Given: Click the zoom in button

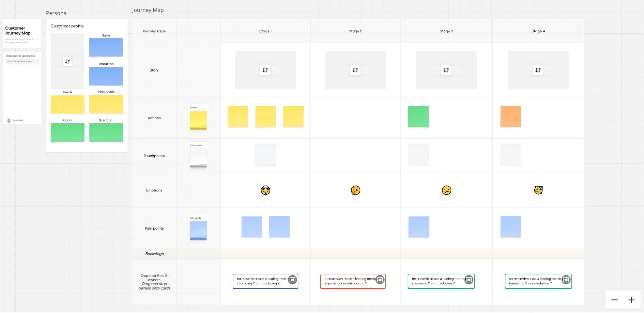Looking at the screenshot, I should point(631,300).
